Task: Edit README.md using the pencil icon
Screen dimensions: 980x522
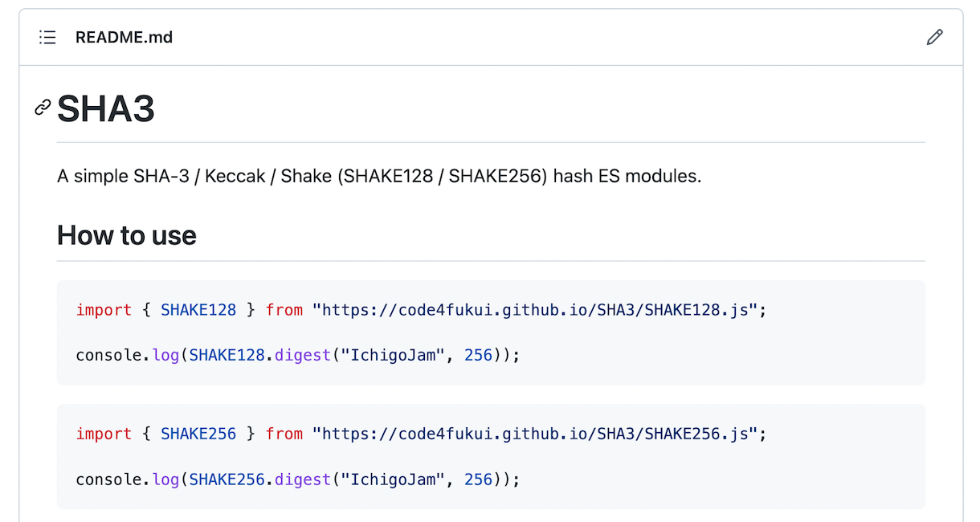Action: pos(934,37)
